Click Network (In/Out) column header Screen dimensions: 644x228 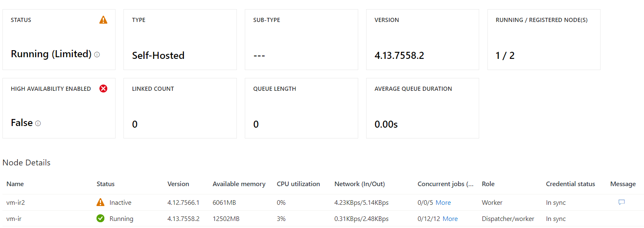(359, 184)
